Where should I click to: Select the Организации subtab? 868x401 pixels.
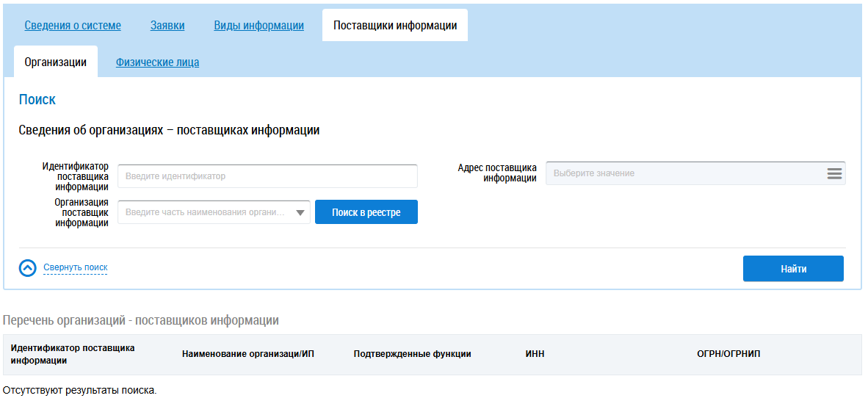(x=55, y=62)
